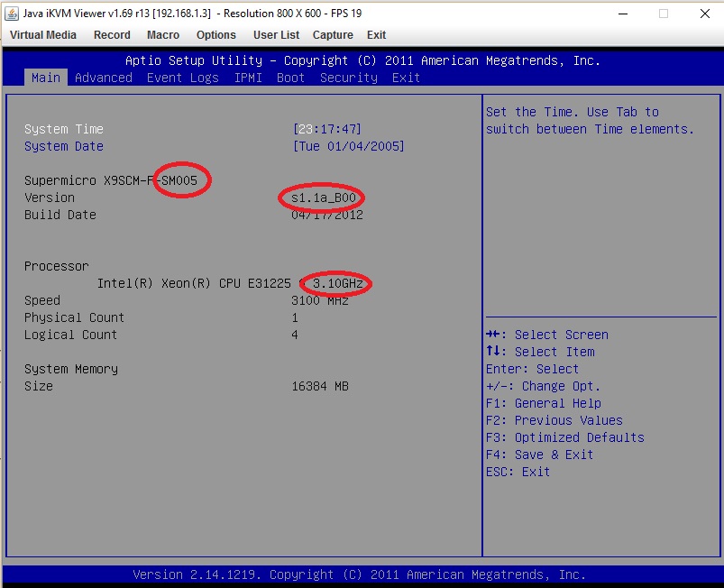Switch to the IPMI tab

(x=248, y=78)
